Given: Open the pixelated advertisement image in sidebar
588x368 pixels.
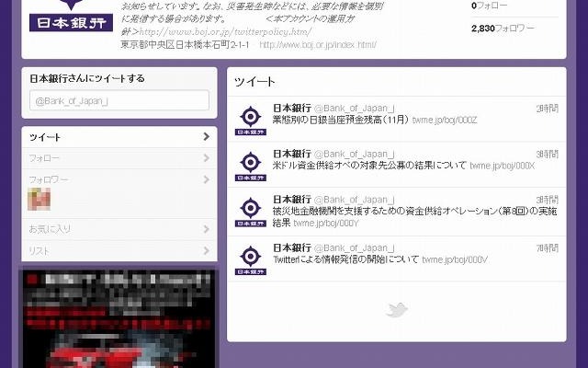Looking at the screenshot, I should click(x=119, y=318).
